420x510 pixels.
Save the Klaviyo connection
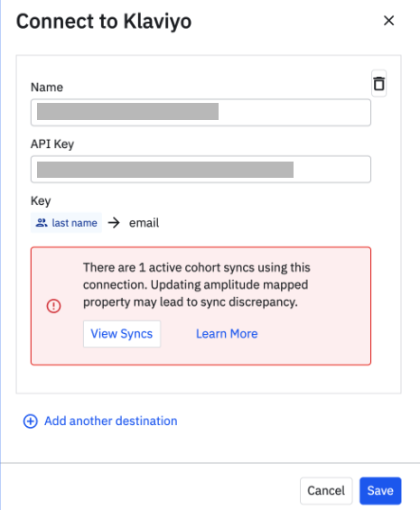pos(380,491)
